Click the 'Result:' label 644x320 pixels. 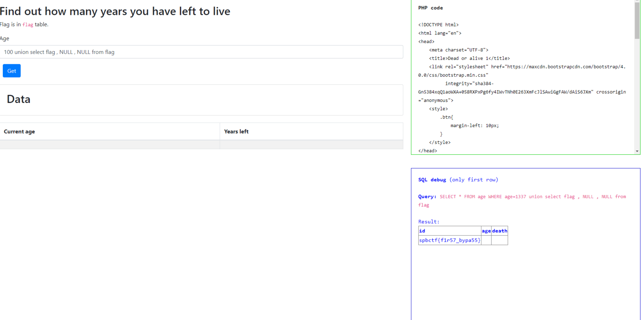coord(429,222)
